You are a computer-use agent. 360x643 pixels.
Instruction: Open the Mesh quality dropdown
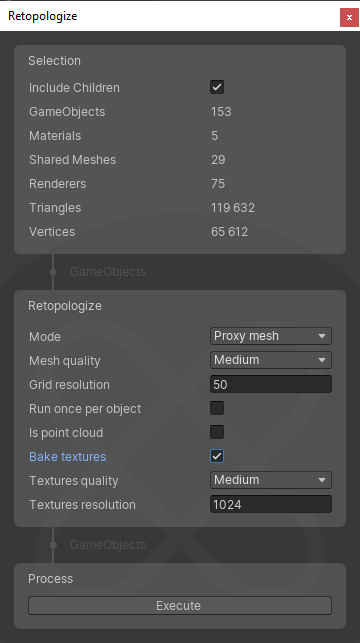(x=271, y=360)
